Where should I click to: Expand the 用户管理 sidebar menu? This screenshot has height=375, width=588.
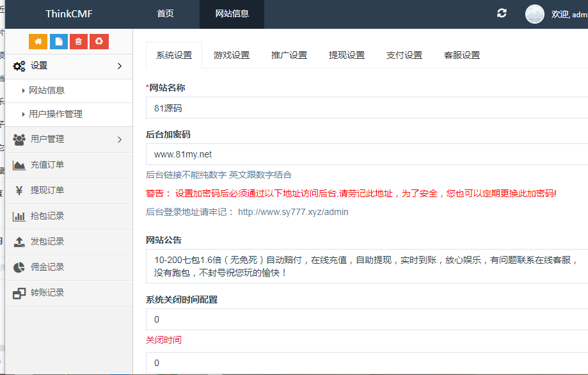coord(68,140)
